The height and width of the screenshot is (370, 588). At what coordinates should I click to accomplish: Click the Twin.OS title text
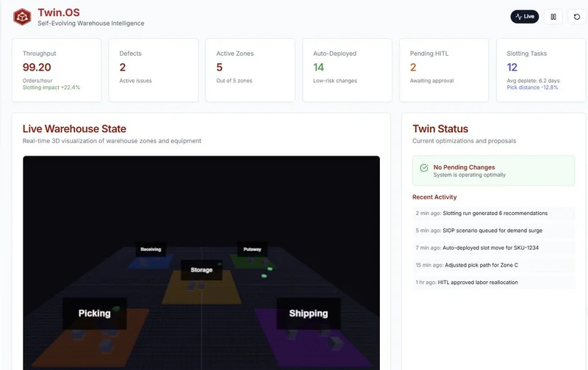59,12
